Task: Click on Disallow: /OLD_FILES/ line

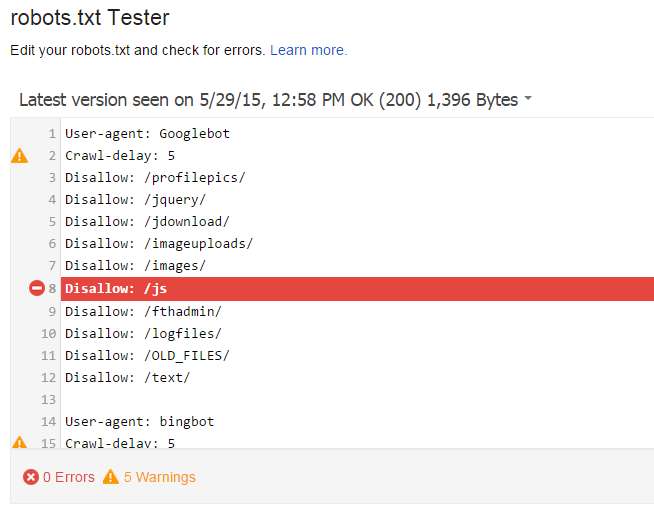Action: pyautogui.click(x=147, y=355)
